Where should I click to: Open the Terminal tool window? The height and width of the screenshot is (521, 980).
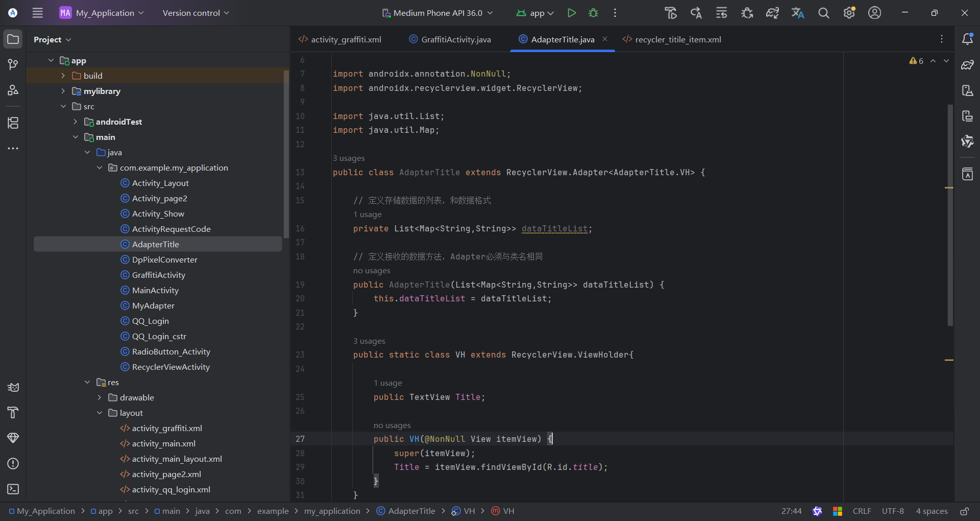click(13, 489)
